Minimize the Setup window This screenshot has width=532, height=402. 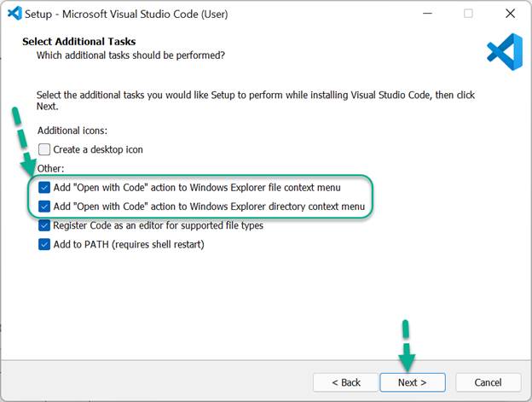click(x=427, y=14)
